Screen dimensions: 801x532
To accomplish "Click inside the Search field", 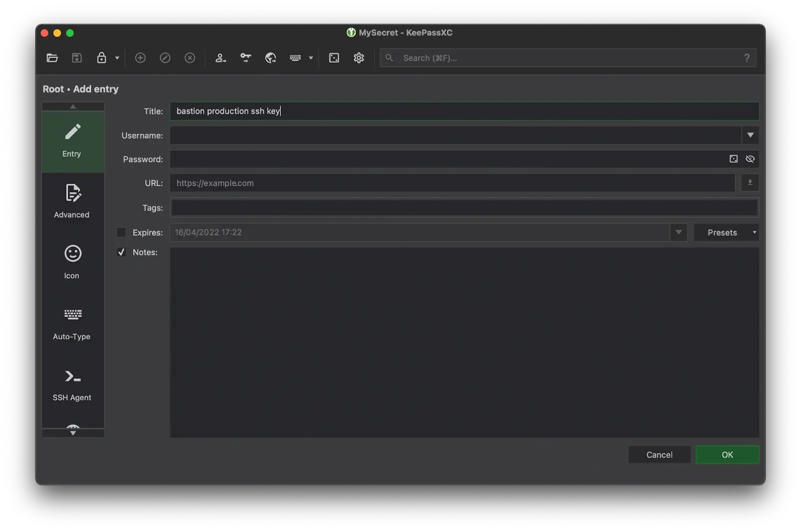I will pyautogui.click(x=551, y=58).
